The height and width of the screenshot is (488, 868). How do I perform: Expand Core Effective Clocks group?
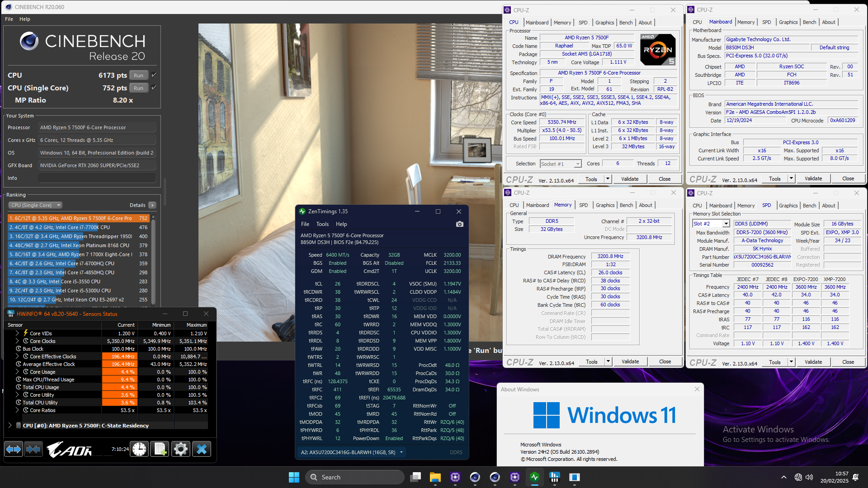[17, 357]
